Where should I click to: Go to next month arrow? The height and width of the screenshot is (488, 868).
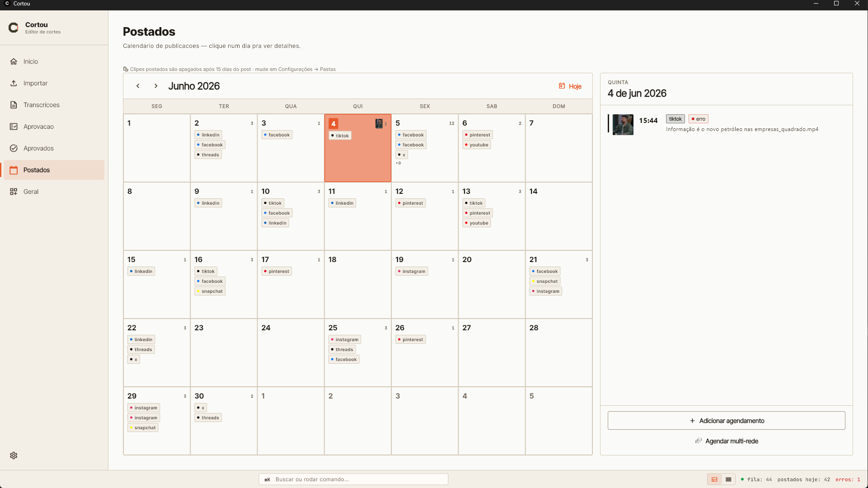[156, 86]
